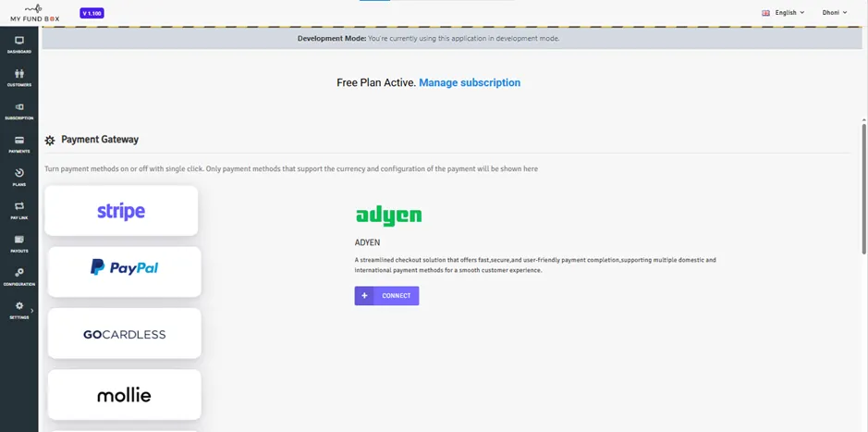Open the Dhoni user menu
868x432 pixels.
[x=835, y=13]
